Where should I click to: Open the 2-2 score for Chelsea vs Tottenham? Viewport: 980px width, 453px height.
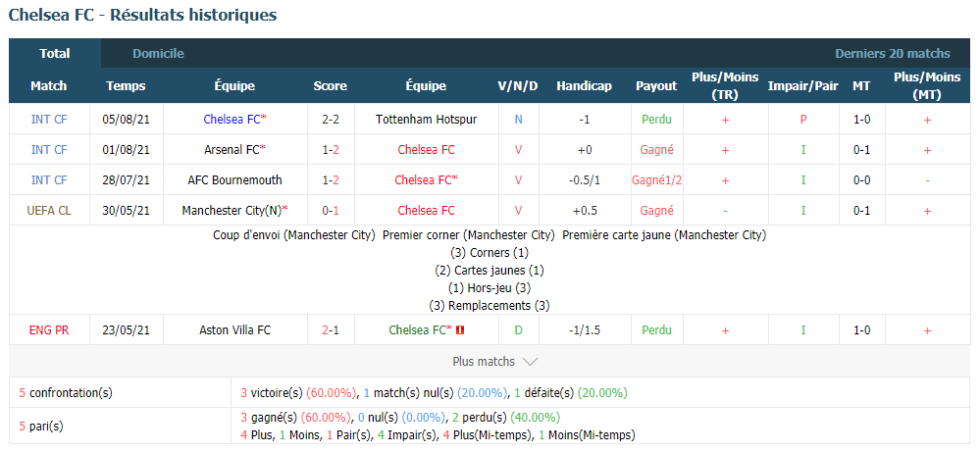[x=330, y=119]
